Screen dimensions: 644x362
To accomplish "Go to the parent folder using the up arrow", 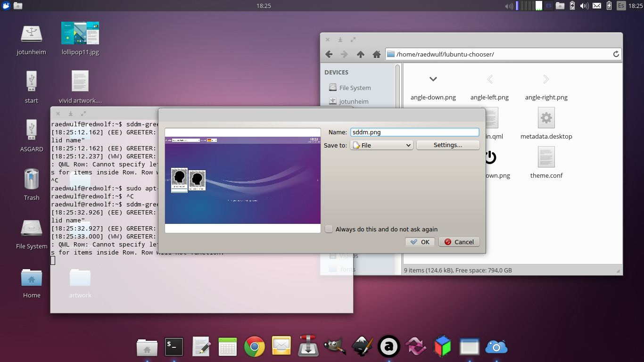I will [x=361, y=54].
